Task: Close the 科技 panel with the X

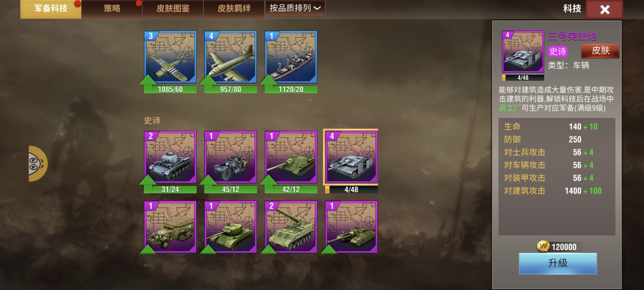Action: pos(605,10)
